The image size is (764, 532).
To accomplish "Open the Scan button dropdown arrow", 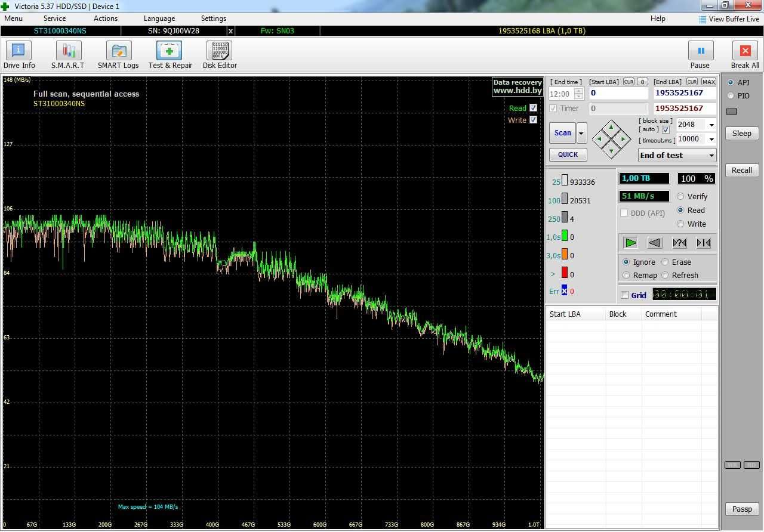I will (581, 133).
